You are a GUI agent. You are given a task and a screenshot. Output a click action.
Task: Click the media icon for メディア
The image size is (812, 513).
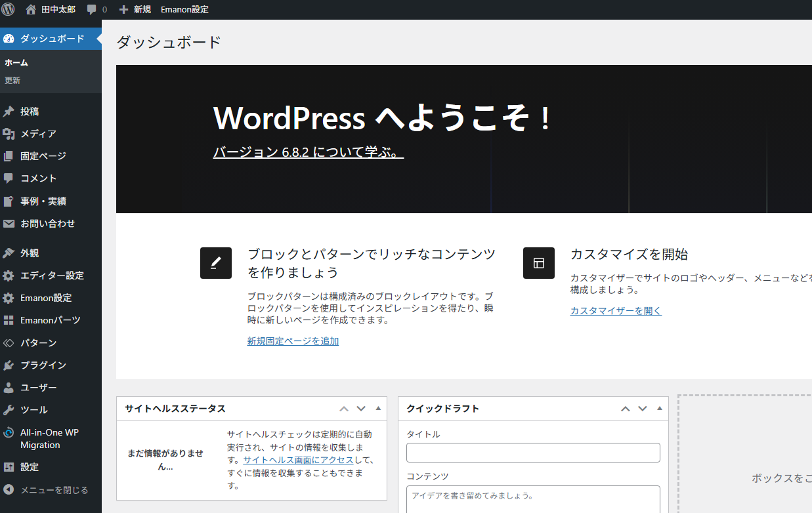9,134
